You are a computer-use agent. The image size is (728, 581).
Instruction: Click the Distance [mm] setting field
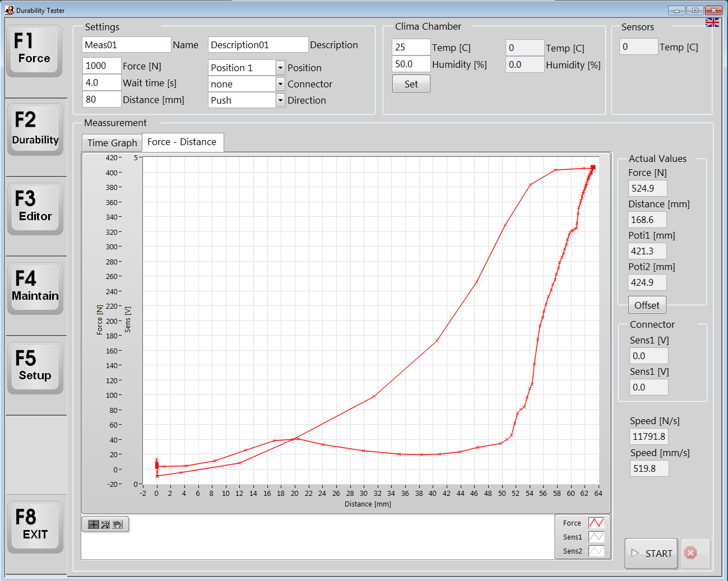pos(101,99)
